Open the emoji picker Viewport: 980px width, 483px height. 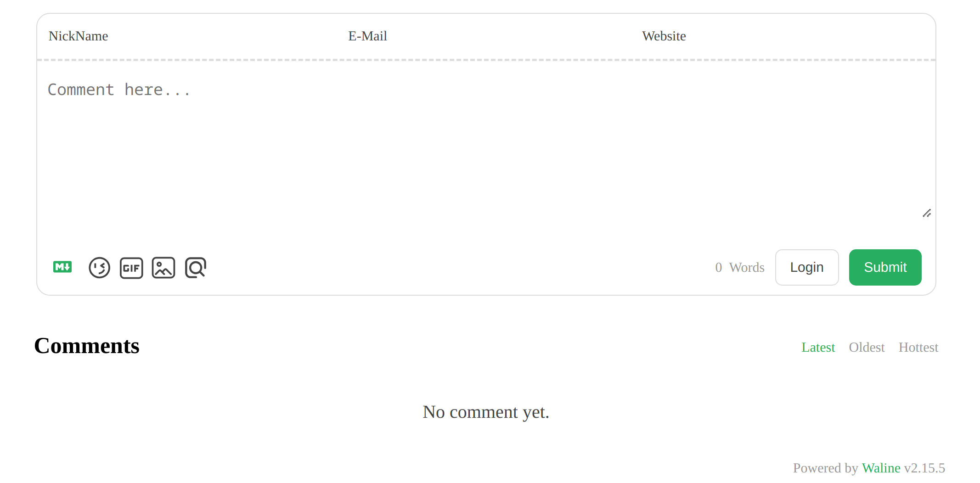click(x=99, y=268)
